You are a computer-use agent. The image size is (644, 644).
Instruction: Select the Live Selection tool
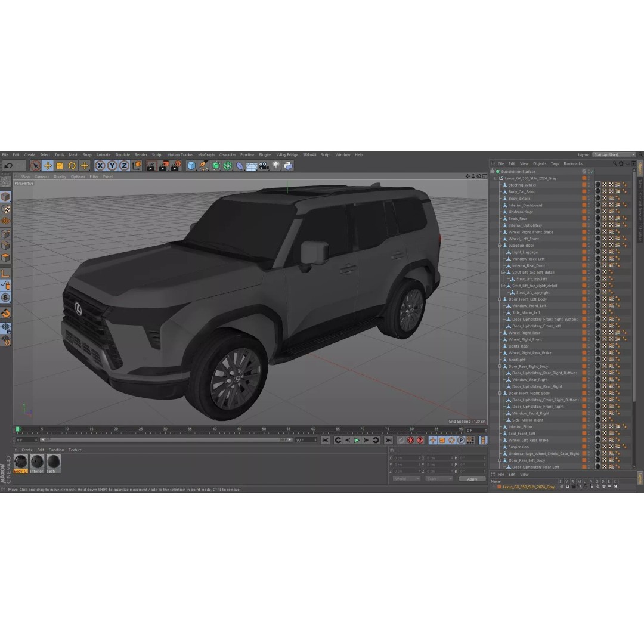(x=35, y=166)
